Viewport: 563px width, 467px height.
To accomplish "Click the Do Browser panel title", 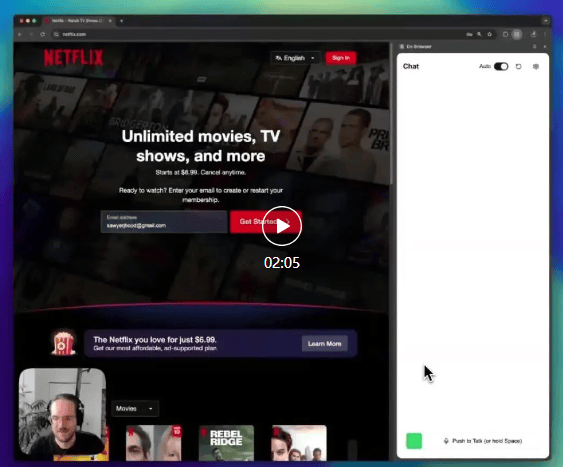I will 419,47.
